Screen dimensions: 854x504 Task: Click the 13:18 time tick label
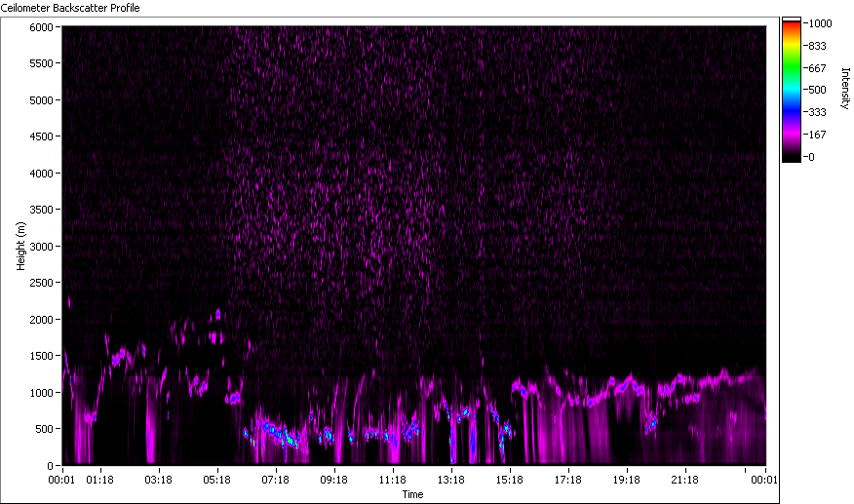[451, 480]
